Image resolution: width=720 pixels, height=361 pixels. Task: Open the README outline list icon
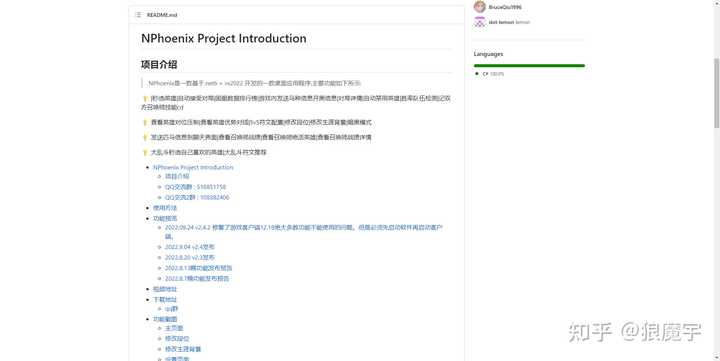click(138, 15)
